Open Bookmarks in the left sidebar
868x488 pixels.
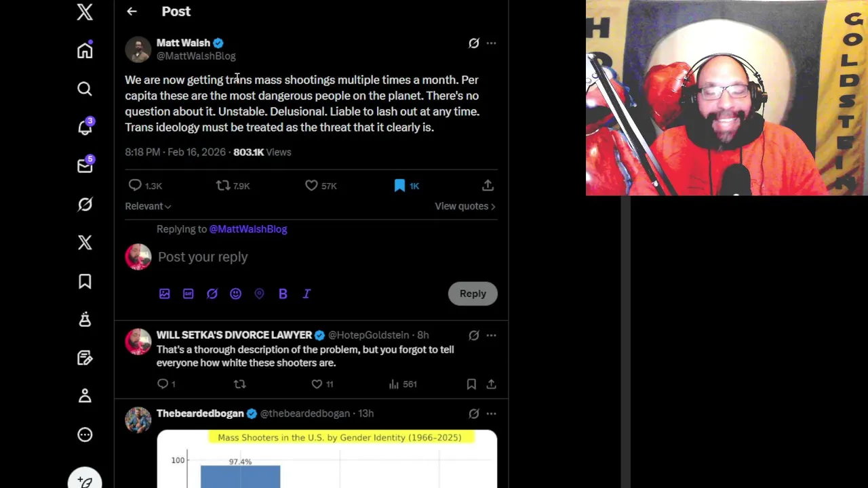pos(85,281)
